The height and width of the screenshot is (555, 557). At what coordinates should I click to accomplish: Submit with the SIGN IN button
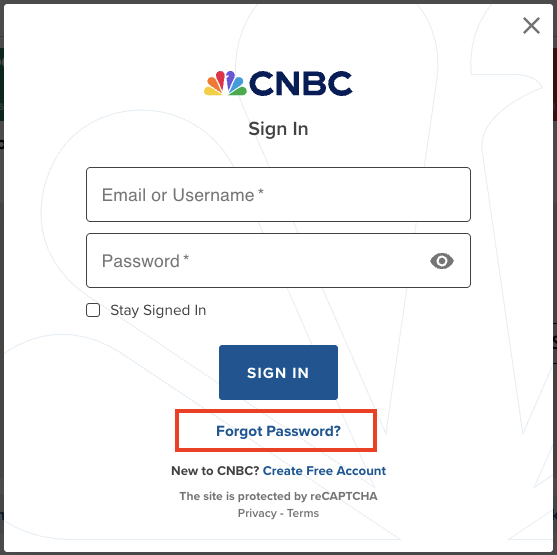click(278, 372)
